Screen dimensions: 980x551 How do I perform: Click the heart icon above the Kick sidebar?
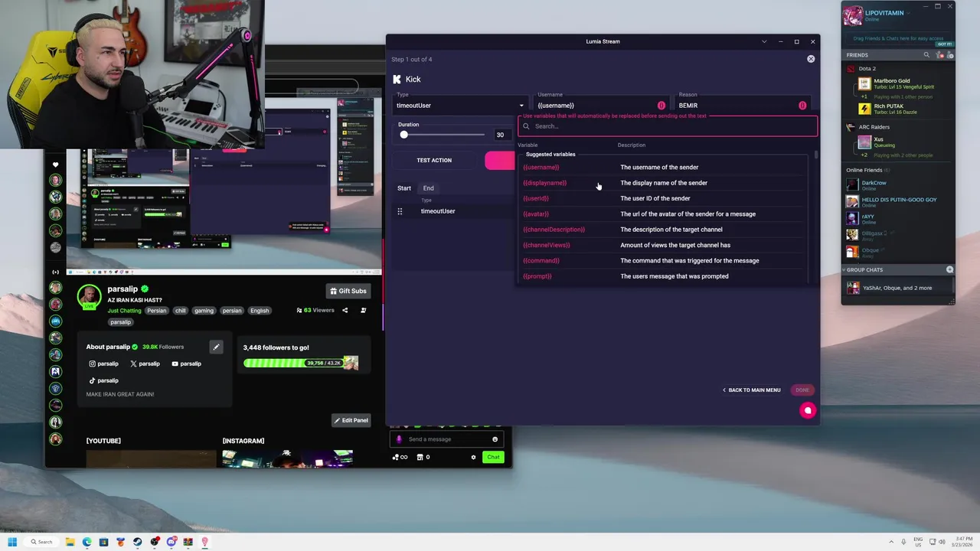55,165
